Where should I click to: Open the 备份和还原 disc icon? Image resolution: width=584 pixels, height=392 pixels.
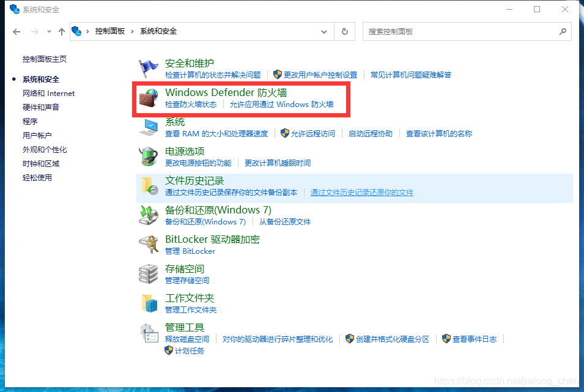(148, 215)
